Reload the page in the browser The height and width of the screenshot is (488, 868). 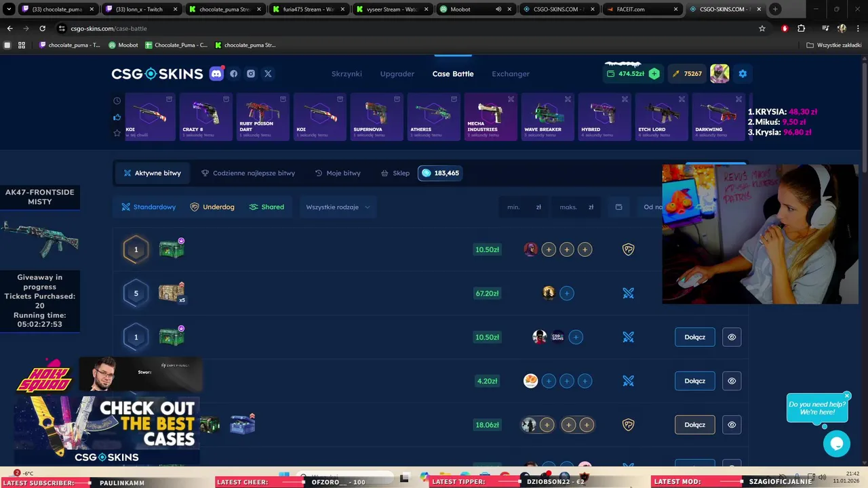[x=42, y=28]
